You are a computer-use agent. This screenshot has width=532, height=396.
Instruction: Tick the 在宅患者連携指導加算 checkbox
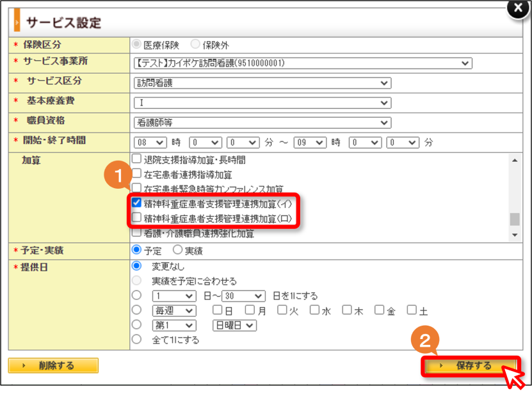(x=136, y=173)
